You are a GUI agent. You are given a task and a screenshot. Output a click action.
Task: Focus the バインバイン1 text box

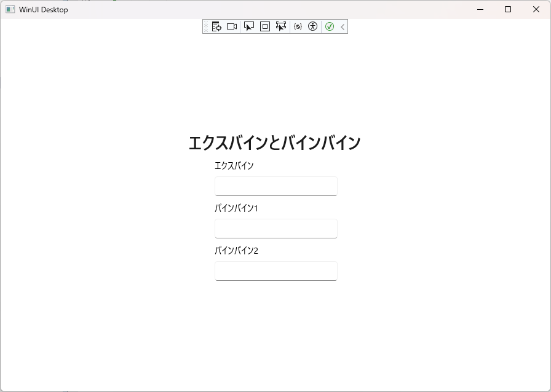tap(276, 229)
